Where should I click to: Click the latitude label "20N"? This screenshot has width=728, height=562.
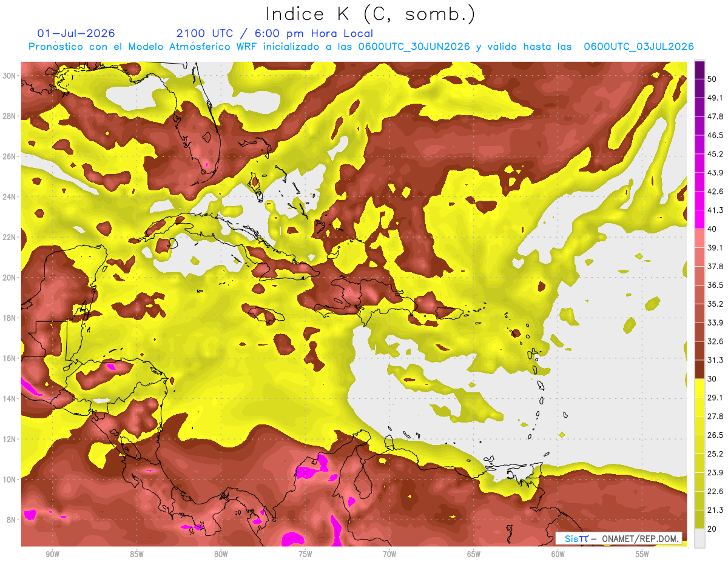click(x=9, y=278)
